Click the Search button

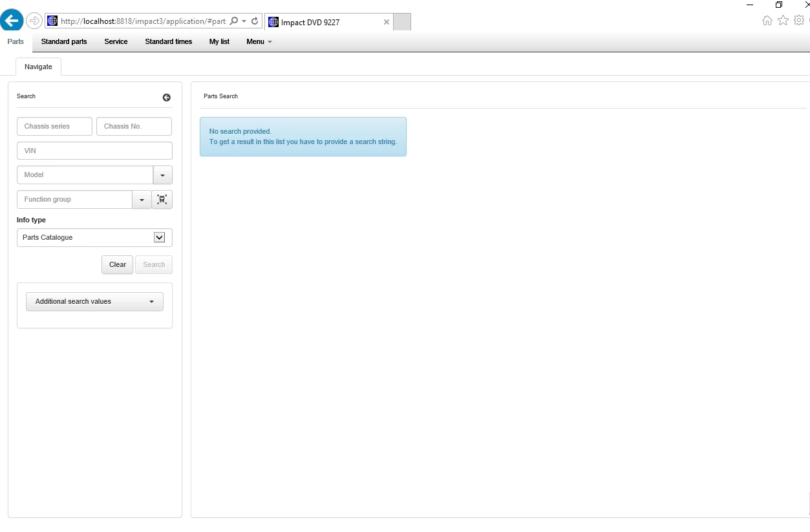[x=154, y=265]
